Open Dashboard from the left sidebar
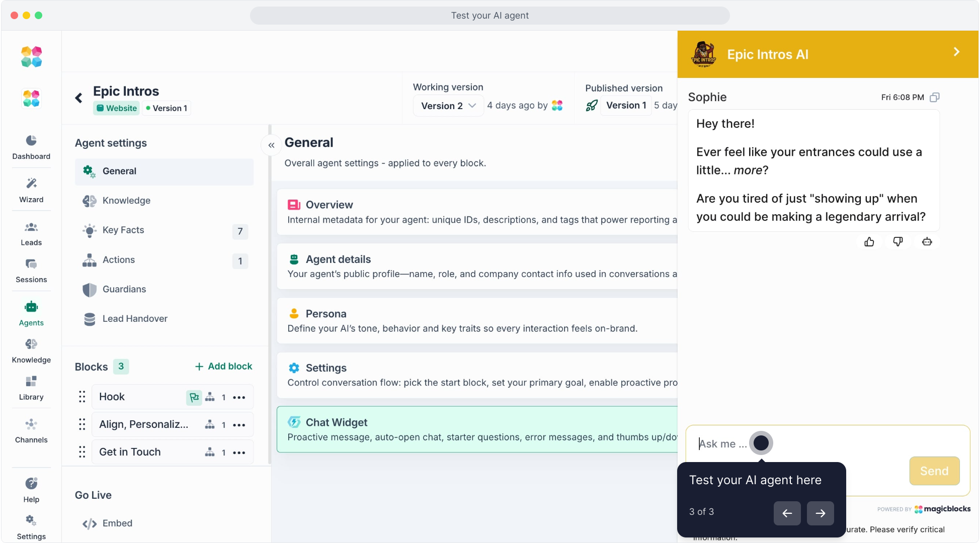980x543 pixels. (31, 147)
